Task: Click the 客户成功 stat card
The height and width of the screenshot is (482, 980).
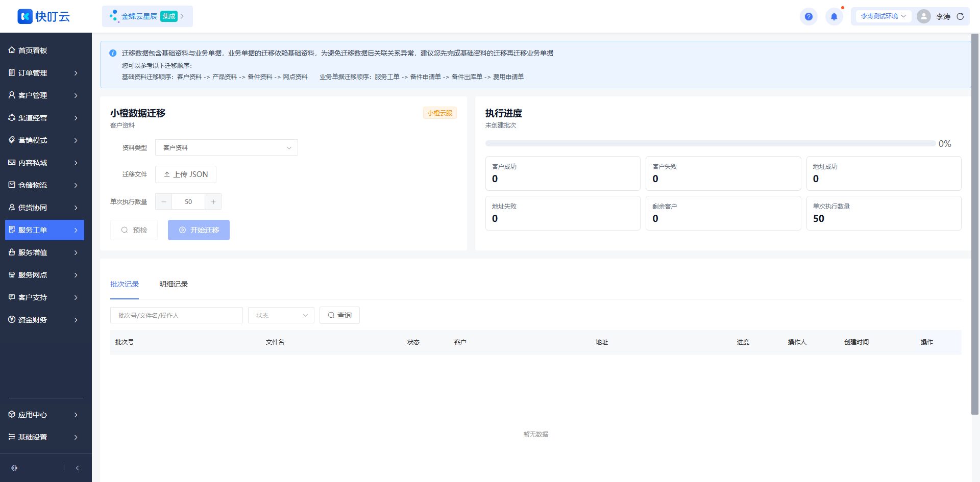Action: click(563, 173)
